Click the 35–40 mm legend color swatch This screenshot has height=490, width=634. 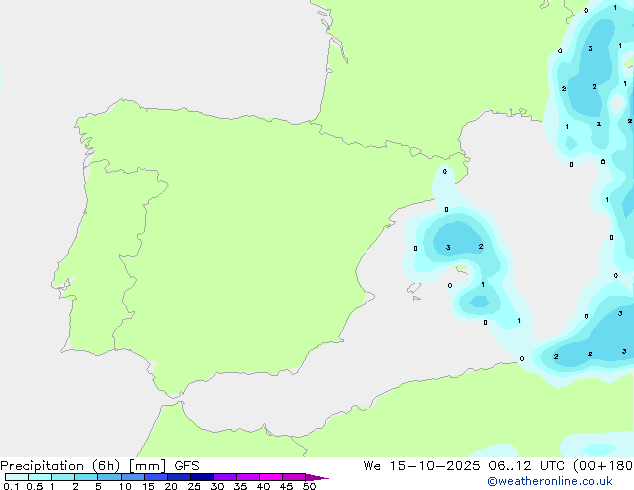point(247,477)
